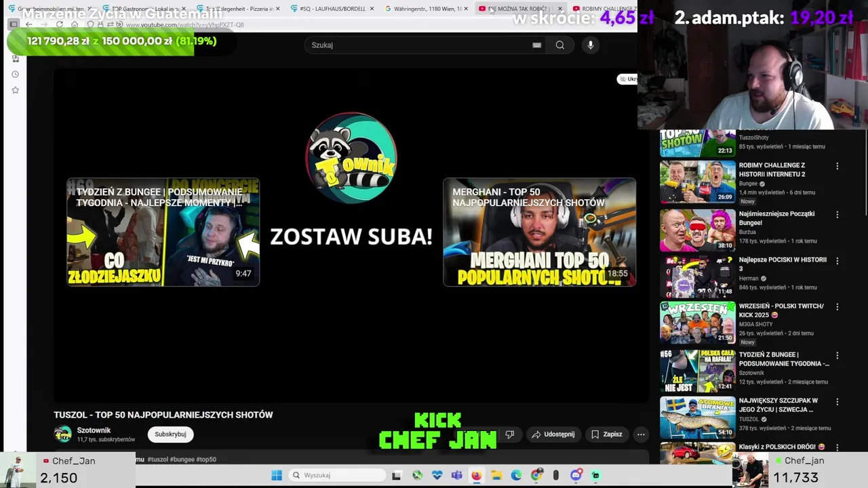Save video with Zapisz button
Viewport: 868px width, 488px height.
606,434
